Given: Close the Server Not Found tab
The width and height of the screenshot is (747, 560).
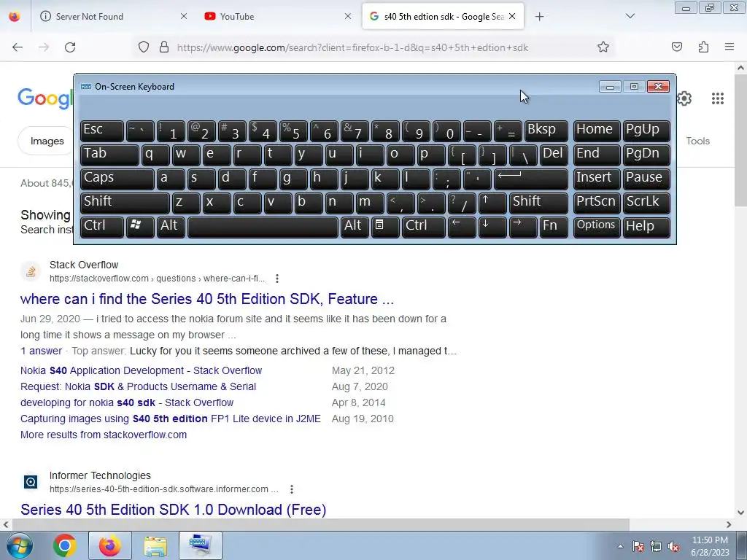Looking at the screenshot, I should pyautogui.click(x=183, y=16).
